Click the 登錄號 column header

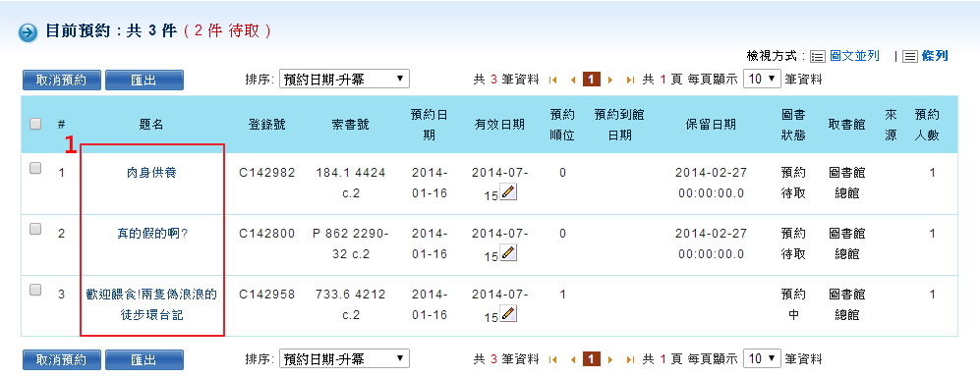coord(267,125)
